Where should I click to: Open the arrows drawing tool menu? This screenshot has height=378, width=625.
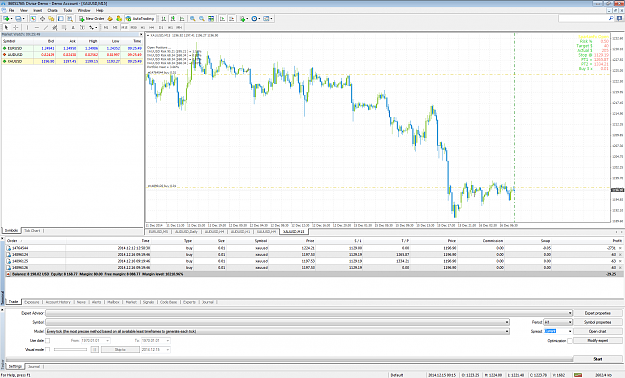coord(93,28)
